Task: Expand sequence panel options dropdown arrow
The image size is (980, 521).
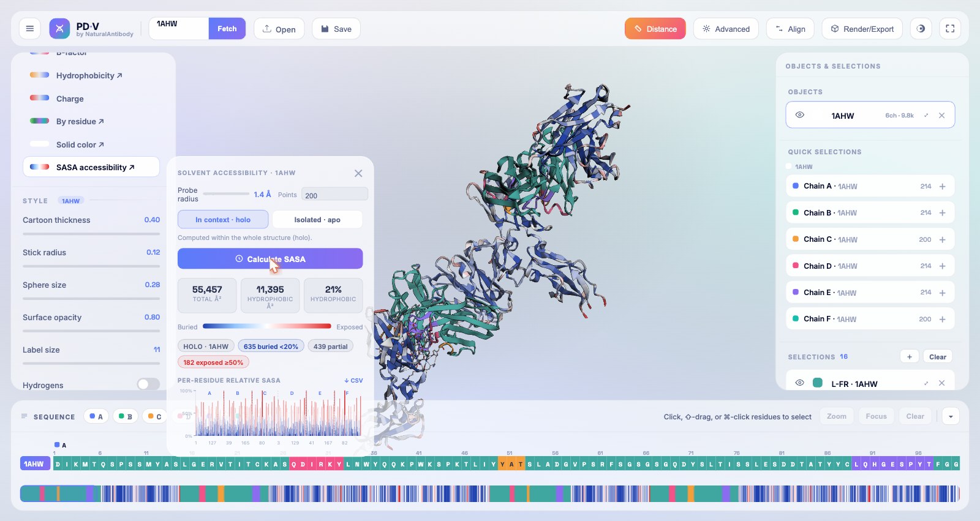Action: (x=951, y=416)
